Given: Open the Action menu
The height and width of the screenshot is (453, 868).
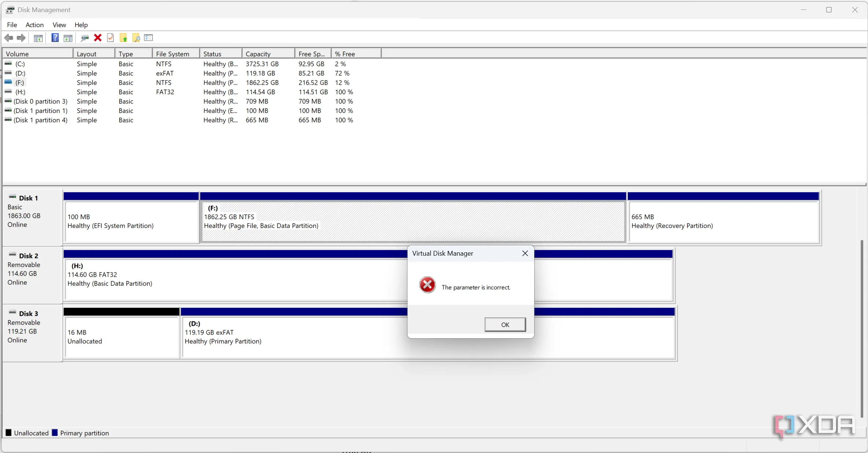Looking at the screenshot, I should 34,25.
